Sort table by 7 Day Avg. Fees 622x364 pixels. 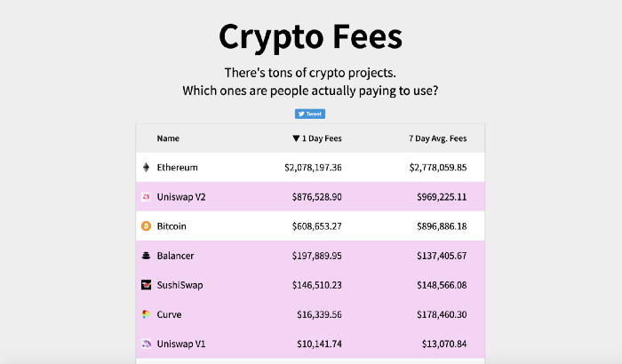[437, 138]
